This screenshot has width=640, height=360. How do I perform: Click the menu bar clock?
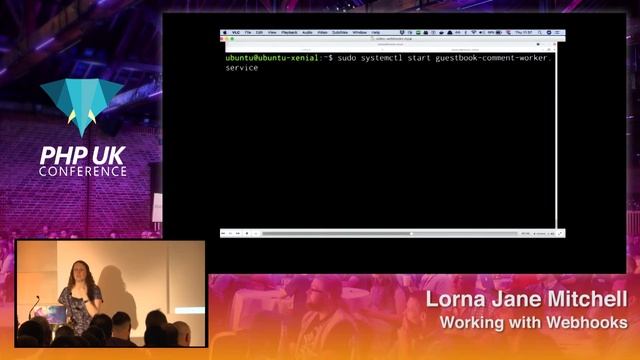(524, 32)
